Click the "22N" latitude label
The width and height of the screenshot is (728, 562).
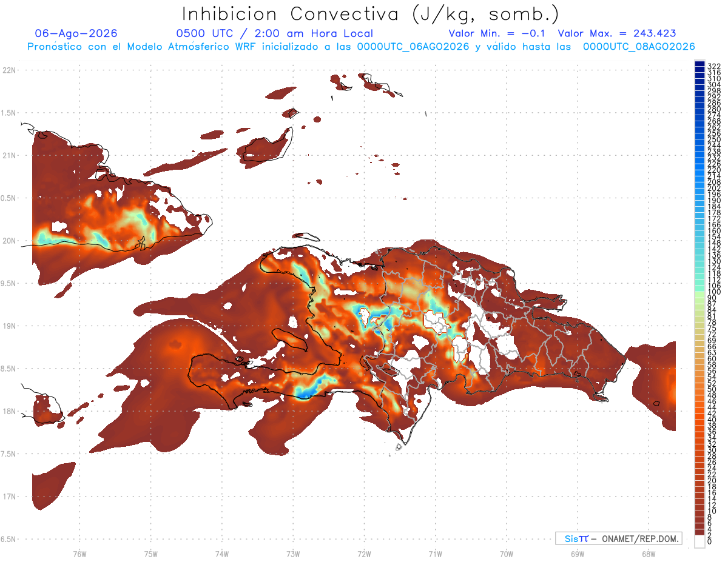pyautogui.click(x=9, y=70)
